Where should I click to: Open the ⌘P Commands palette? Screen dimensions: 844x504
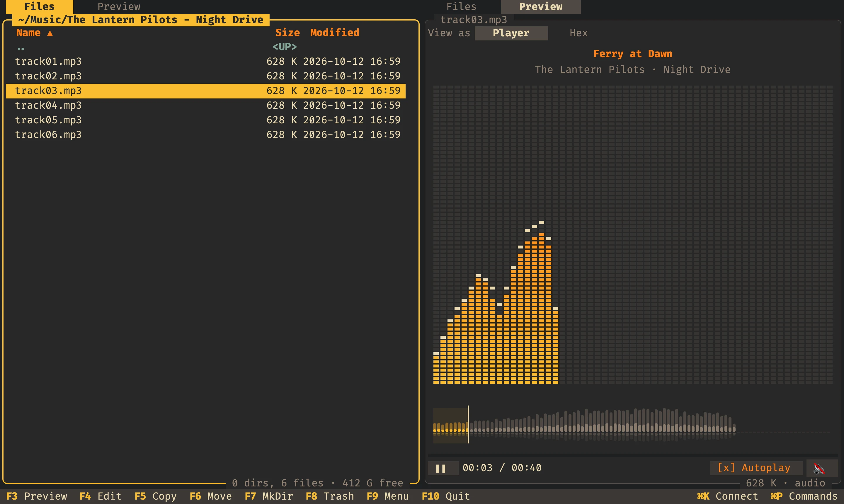(x=804, y=496)
